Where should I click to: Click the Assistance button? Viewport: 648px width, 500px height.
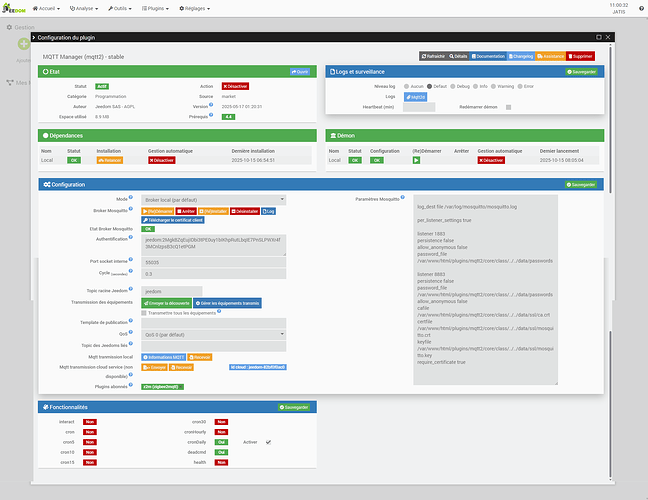coord(550,56)
